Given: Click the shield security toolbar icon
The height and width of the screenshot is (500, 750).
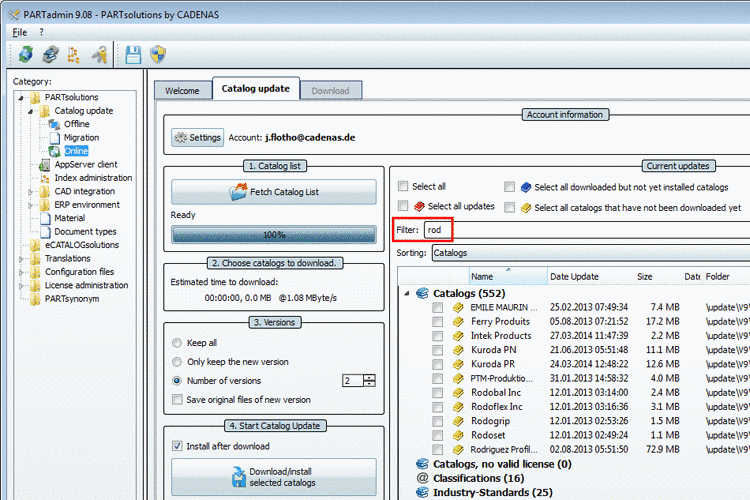Looking at the screenshot, I should (158, 55).
